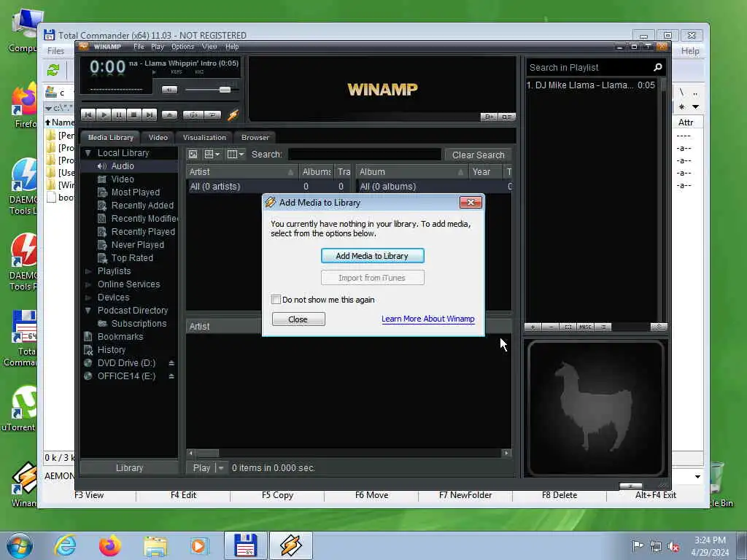This screenshot has width=747, height=560.
Task: Collapse the Podcast Directory node
Action: [x=88, y=311]
